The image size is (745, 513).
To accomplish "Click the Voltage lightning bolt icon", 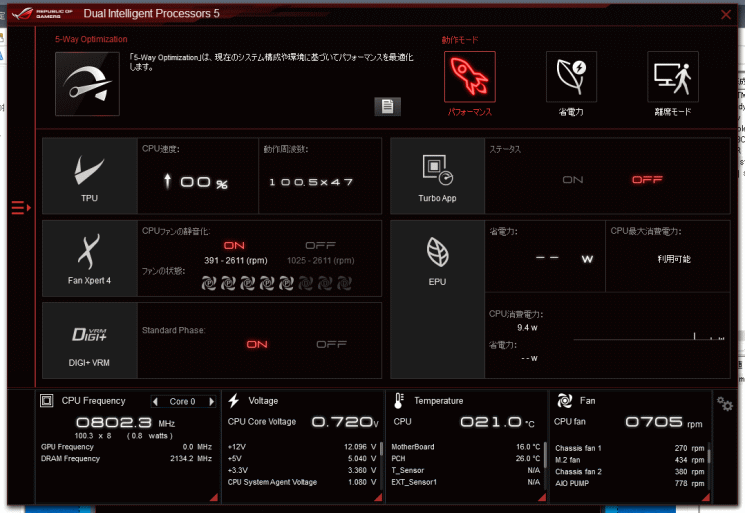I will pos(233,401).
